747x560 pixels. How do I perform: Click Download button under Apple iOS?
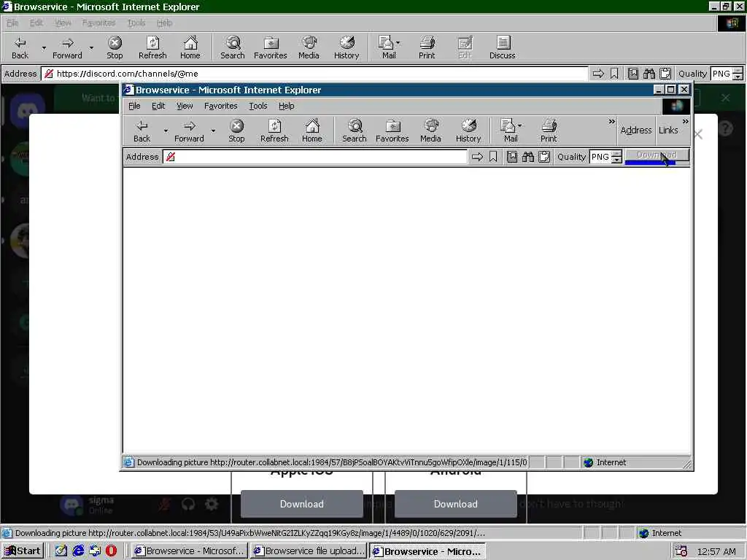click(x=301, y=504)
